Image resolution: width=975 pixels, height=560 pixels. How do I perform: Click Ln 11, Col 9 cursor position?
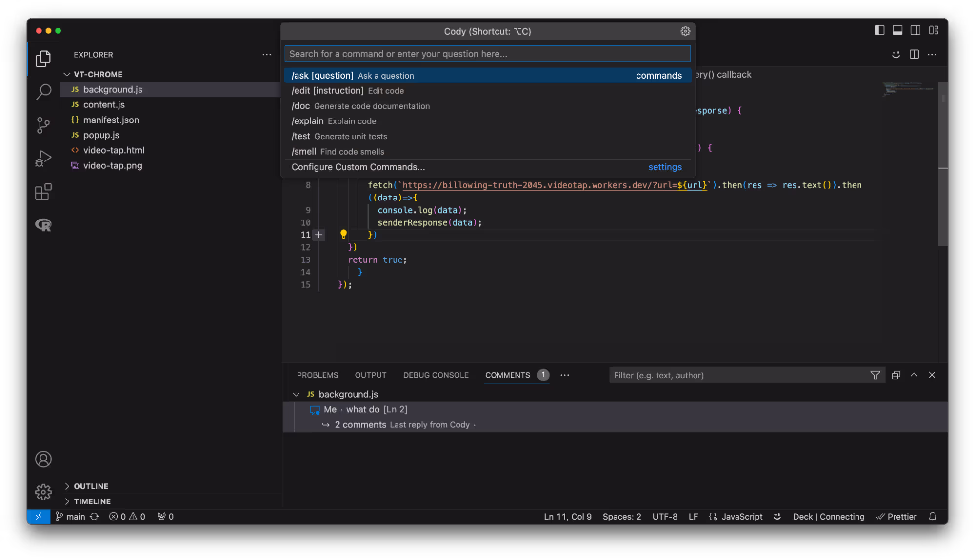point(567,516)
